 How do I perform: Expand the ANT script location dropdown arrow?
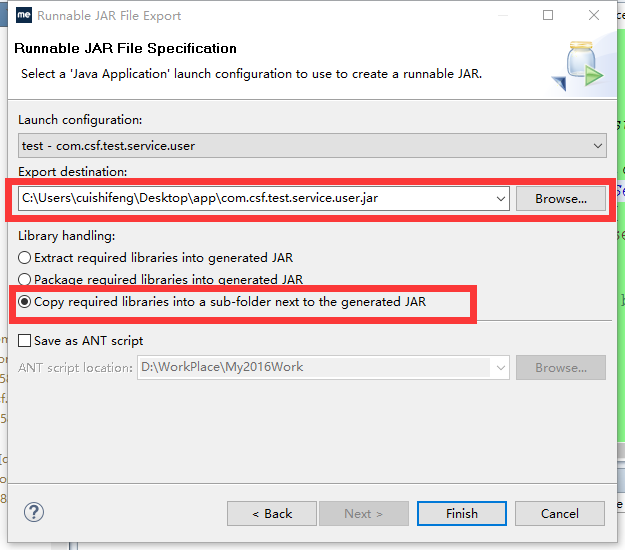click(x=501, y=367)
